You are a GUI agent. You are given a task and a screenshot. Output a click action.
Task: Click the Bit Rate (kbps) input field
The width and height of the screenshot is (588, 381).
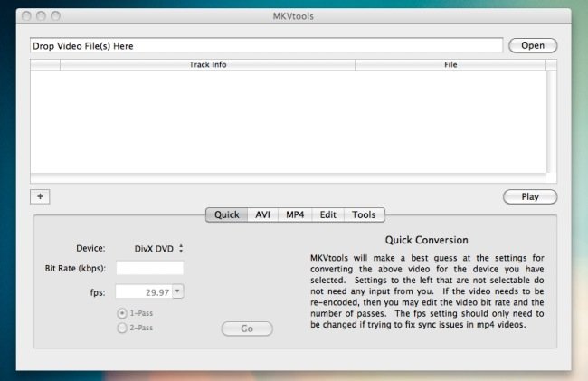click(x=149, y=268)
